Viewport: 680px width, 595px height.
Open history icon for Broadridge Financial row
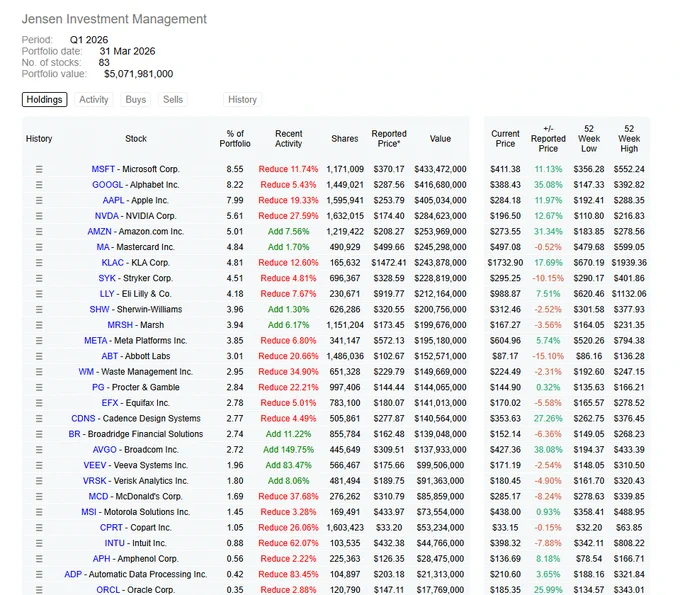tap(39, 434)
